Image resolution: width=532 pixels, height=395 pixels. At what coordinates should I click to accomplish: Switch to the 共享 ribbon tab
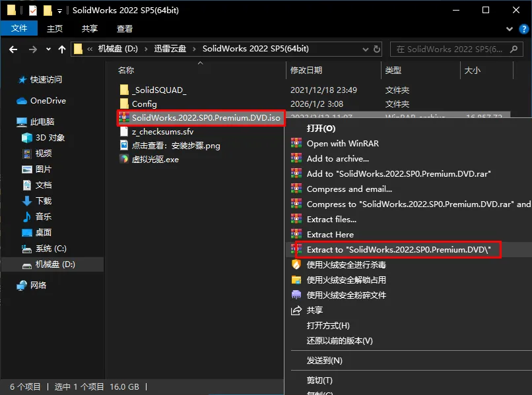[x=90, y=28]
